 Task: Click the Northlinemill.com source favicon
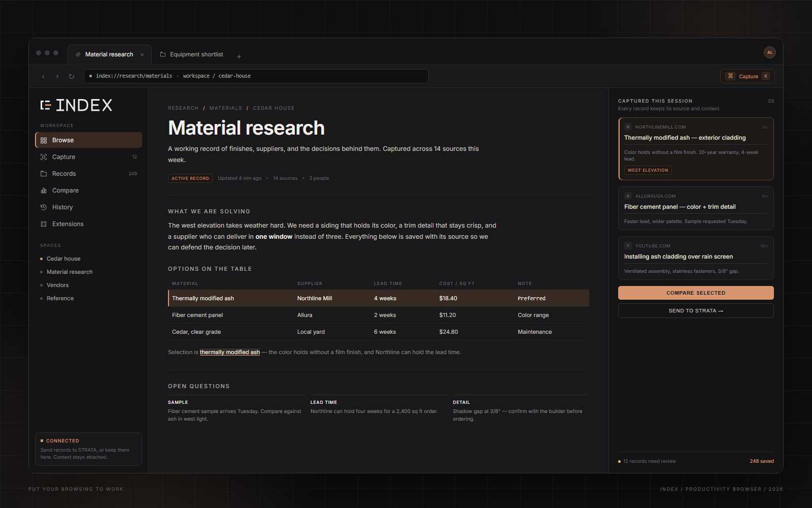click(x=628, y=127)
